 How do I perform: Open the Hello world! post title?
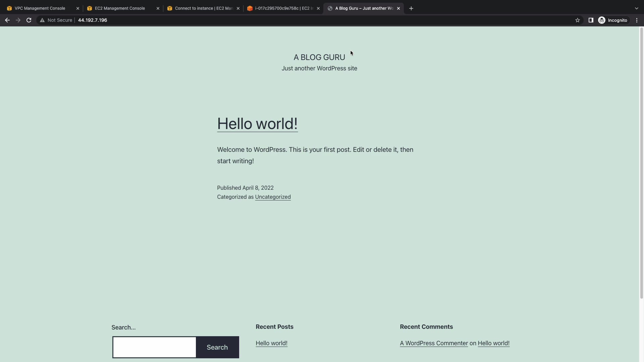[x=257, y=124]
